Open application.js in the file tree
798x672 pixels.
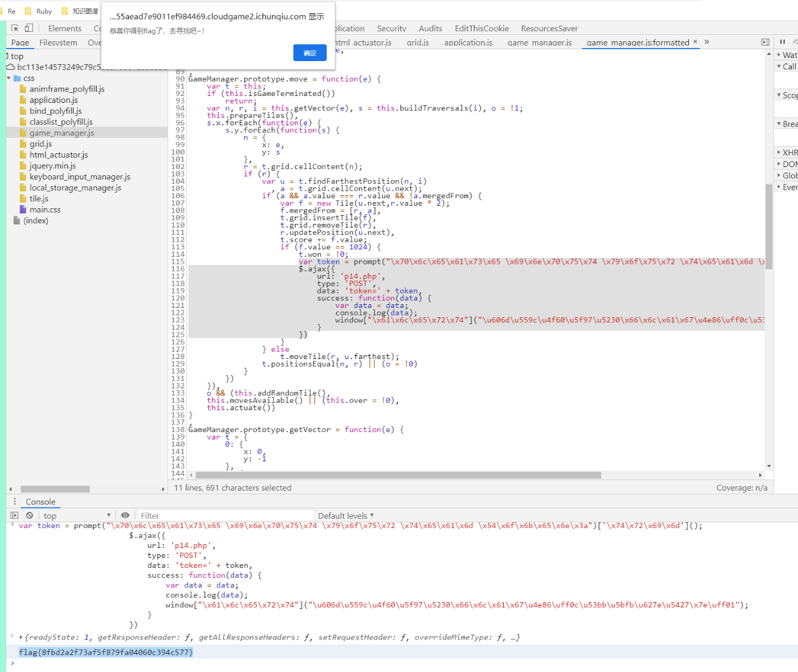click(54, 100)
